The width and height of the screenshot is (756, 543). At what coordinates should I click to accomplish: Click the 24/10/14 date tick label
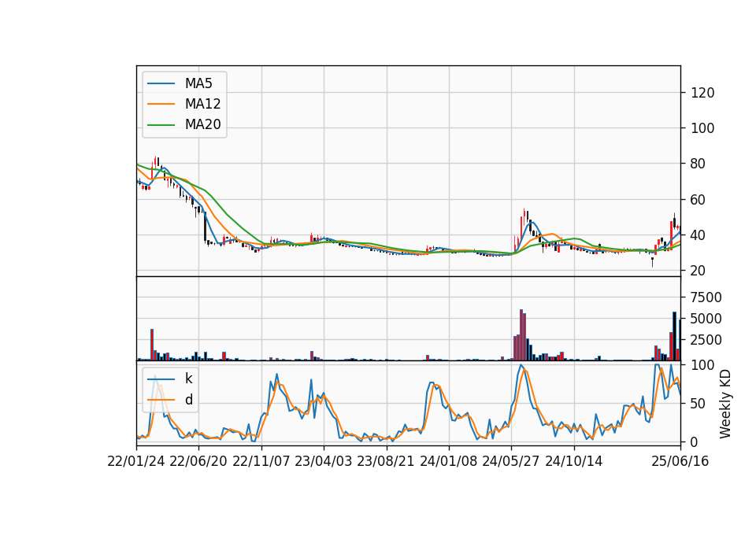[x=574, y=461]
